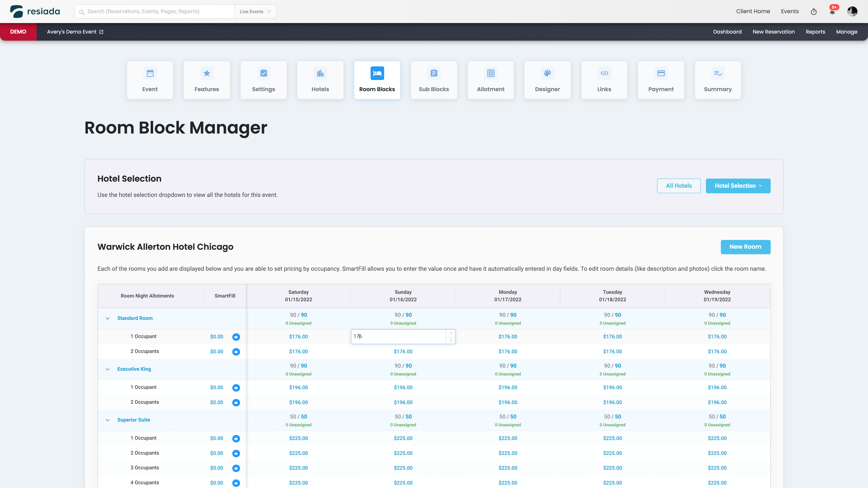The image size is (868, 488).
Task: Click the New Room button
Action: point(745,247)
